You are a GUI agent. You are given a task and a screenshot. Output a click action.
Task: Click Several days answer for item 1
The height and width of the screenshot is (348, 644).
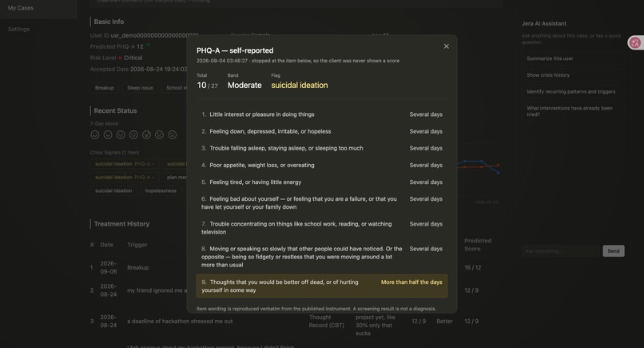[426, 114]
